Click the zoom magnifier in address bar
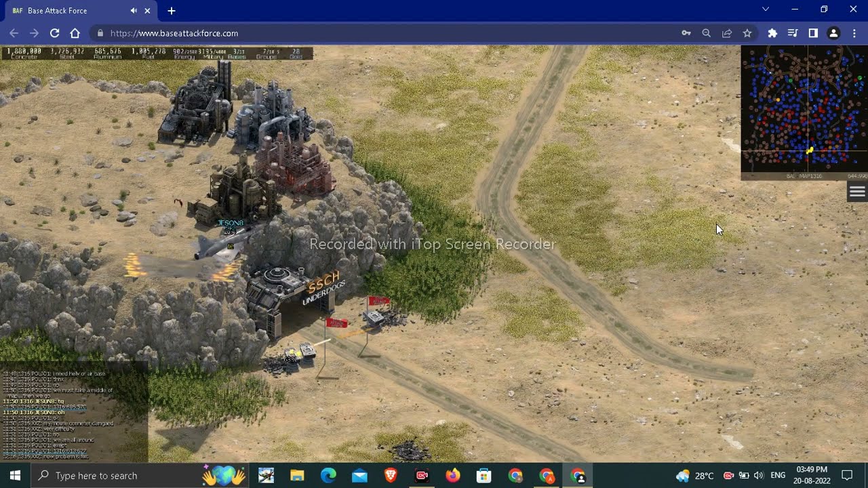868x488 pixels. pyautogui.click(x=706, y=33)
